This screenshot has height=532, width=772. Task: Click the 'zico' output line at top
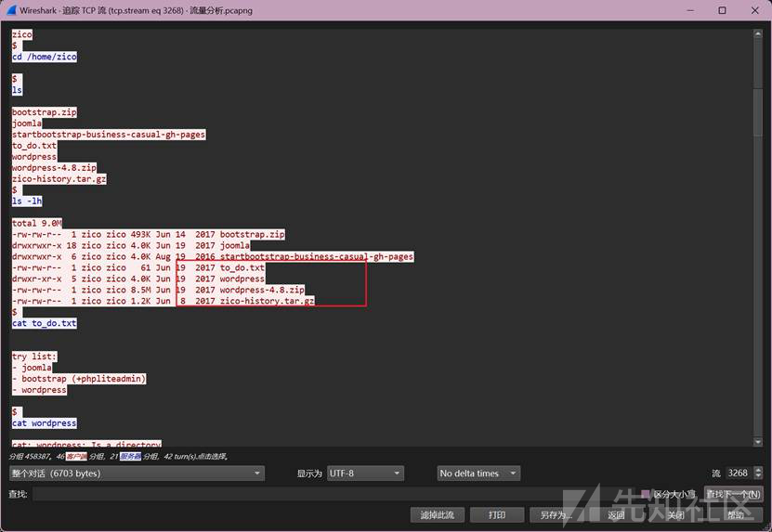[22, 34]
